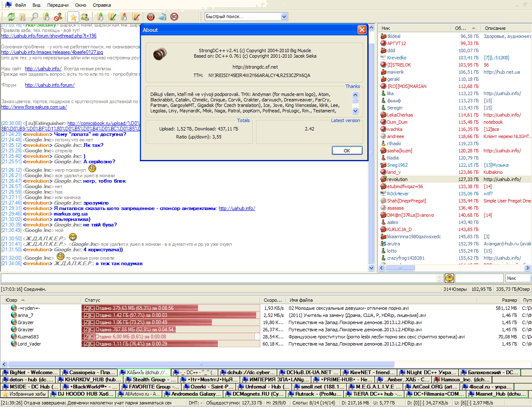Open search with the magnifier toolbar icon
Viewport: 532px width, 407px height.
tap(35, 17)
